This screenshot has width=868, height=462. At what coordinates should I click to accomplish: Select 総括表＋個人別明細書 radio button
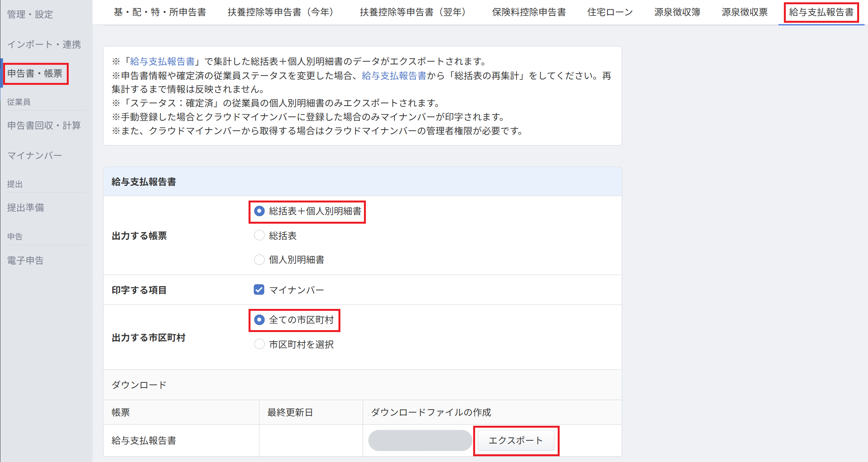coord(259,211)
